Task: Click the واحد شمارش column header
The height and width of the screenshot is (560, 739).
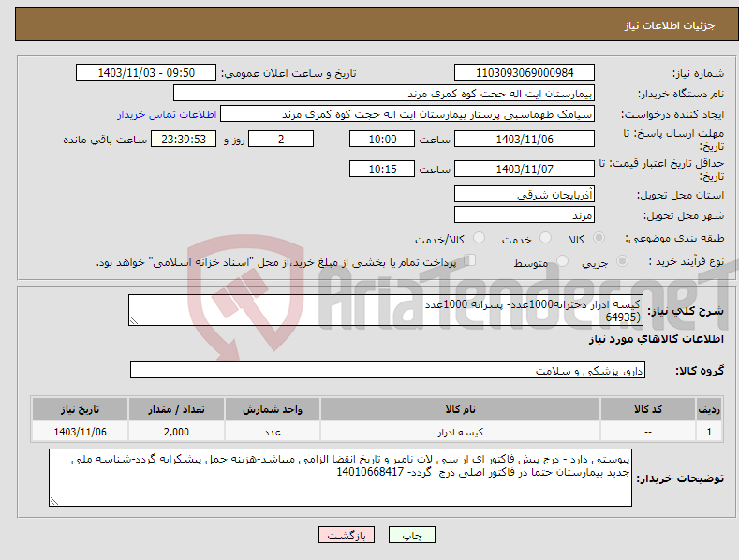Action: coord(273,409)
